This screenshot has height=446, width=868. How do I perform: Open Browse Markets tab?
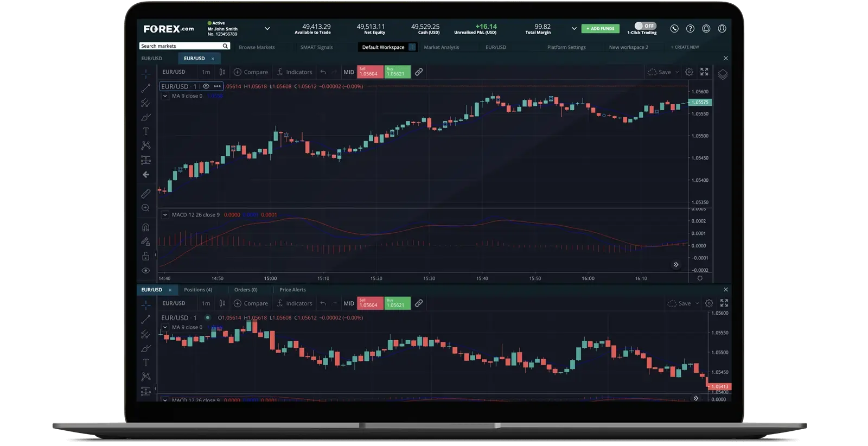pyautogui.click(x=257, y=47)
